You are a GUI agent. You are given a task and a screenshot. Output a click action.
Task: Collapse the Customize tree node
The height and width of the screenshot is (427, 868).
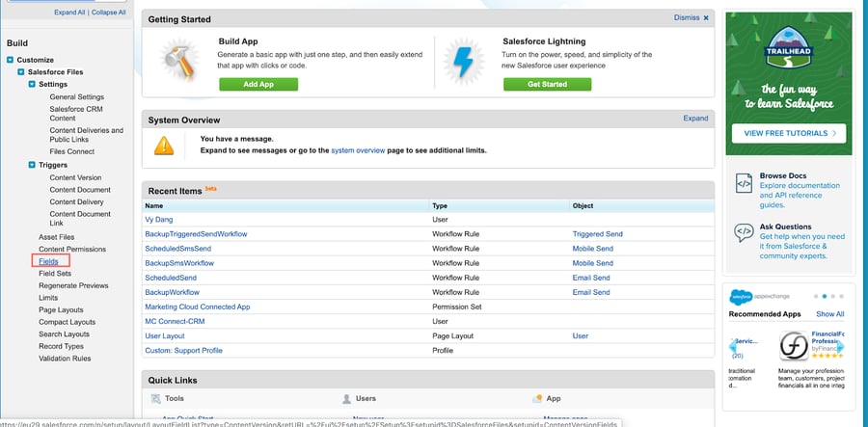pos(10,60)
